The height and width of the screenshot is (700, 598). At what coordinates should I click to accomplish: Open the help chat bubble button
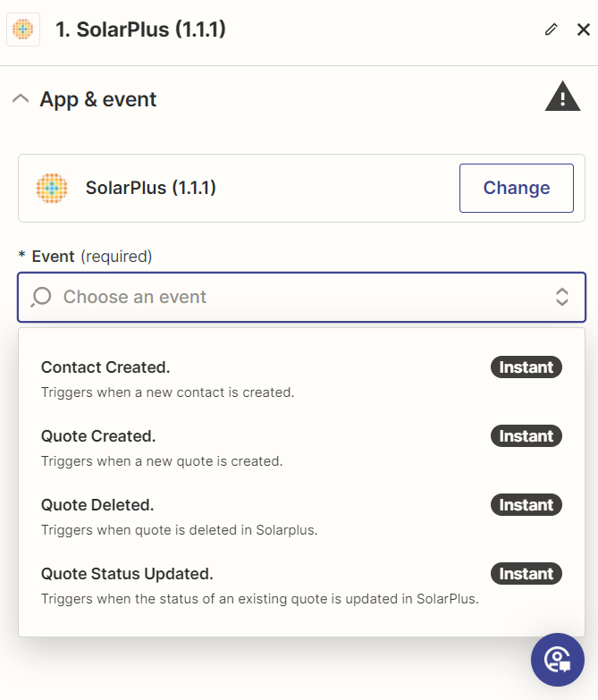pos(558,660)
